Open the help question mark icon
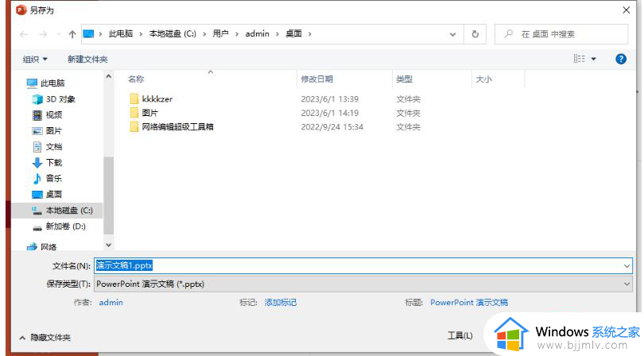The width and height of the screenshot is (644, 356). [x=621, y=59]
